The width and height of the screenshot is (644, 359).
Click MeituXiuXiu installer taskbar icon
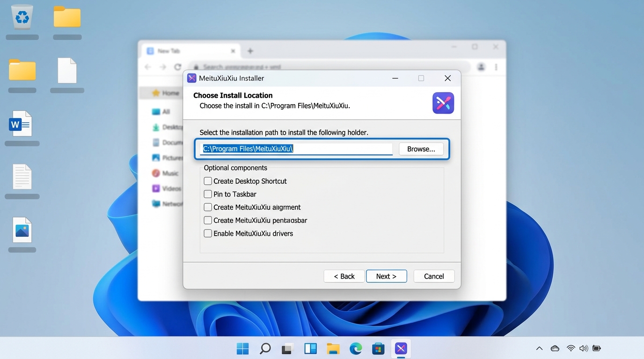click(401, 348)
